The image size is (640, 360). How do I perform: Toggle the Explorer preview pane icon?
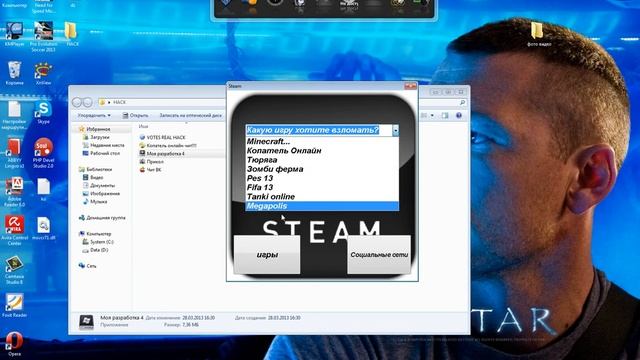445,116
